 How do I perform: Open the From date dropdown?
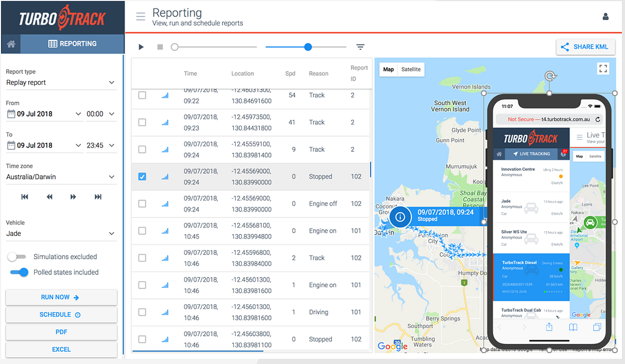(x=44, y=114)
